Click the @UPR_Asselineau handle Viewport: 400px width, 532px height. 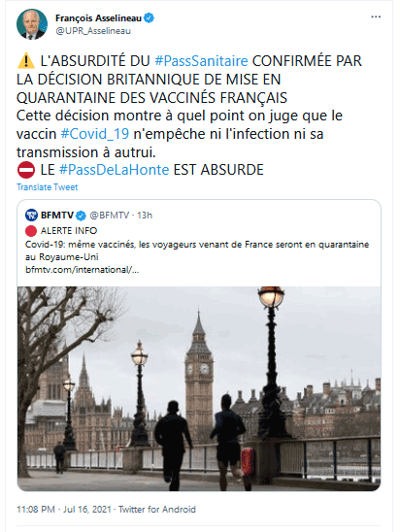93,31
